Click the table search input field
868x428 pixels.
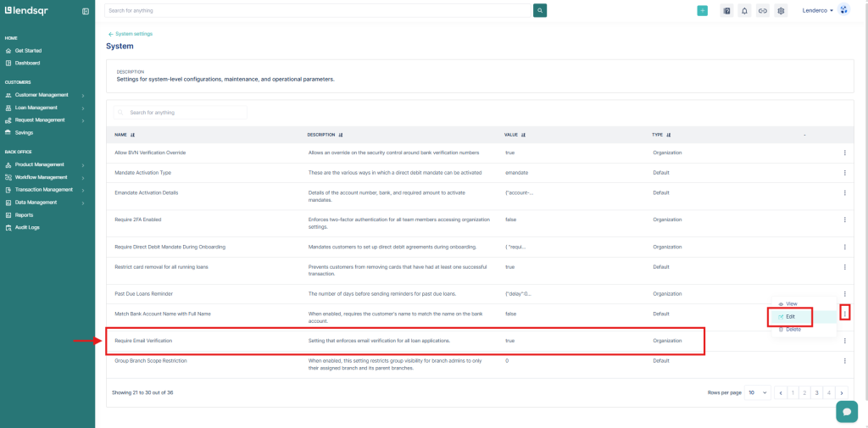[x=182, y=112]
